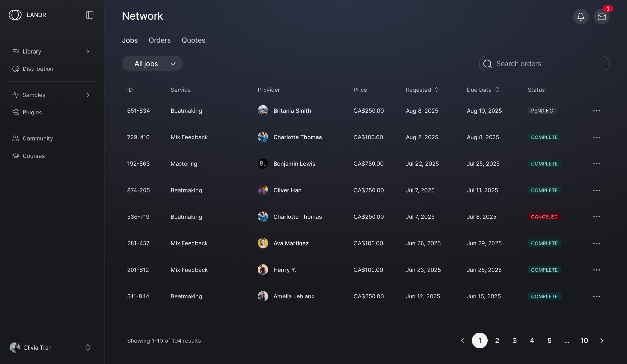This screenshot has height=364, width=627.
Task: Open row actions for job 281-457
Action: pos(596,243)
